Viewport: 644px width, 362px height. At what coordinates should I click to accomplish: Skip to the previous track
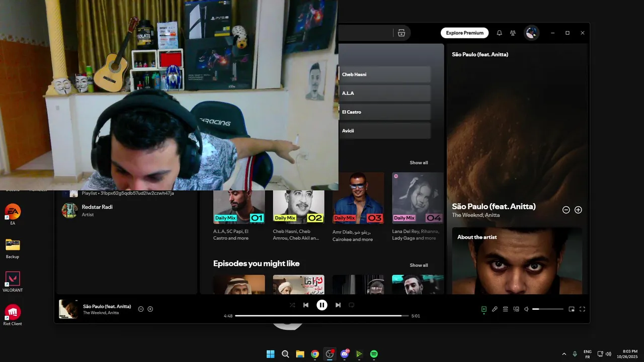[306, 305]
